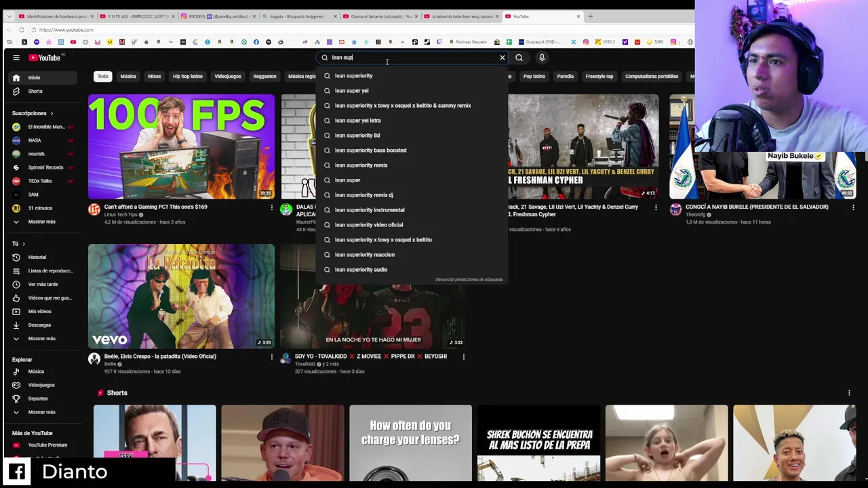
Task: Open NASA subscription channel
Action: click(41, 140)
